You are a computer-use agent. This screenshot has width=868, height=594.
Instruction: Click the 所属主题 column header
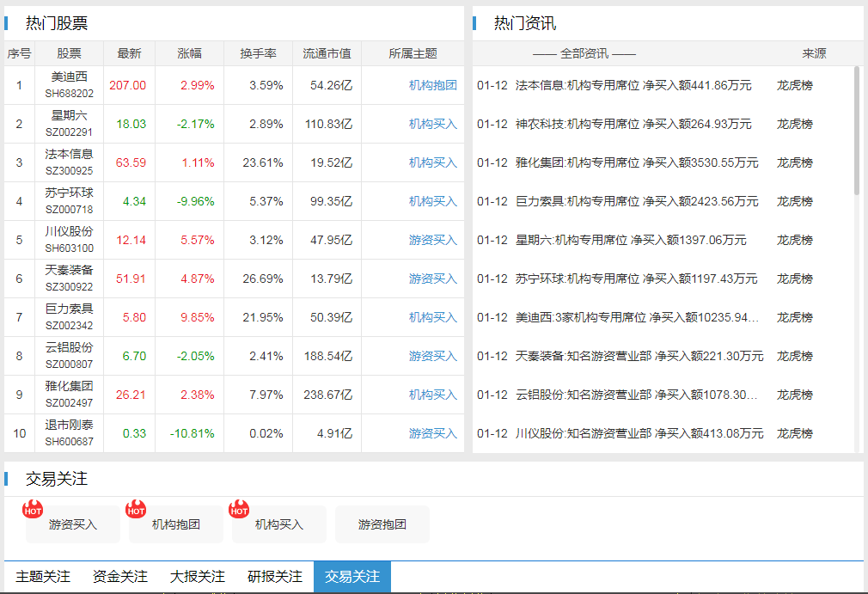413,53
